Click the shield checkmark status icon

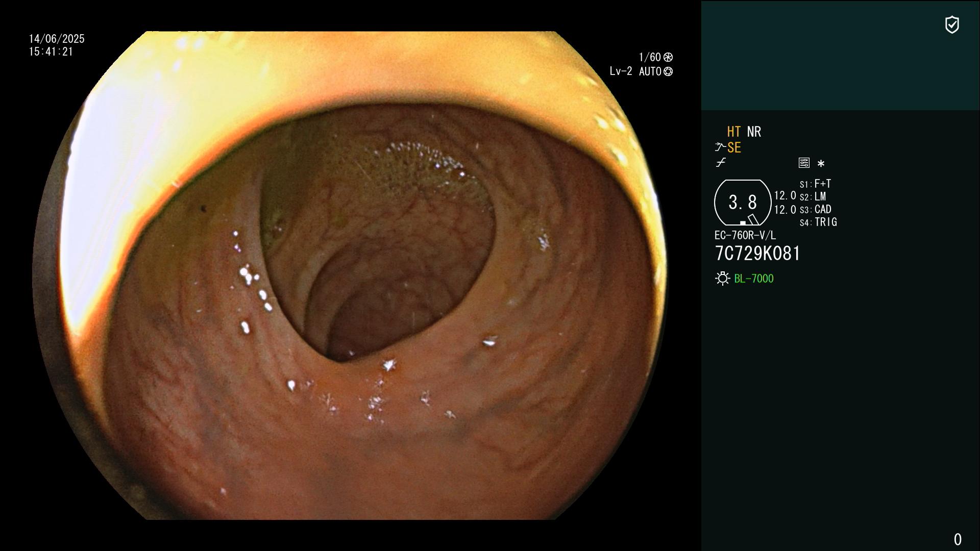[952, 24]
